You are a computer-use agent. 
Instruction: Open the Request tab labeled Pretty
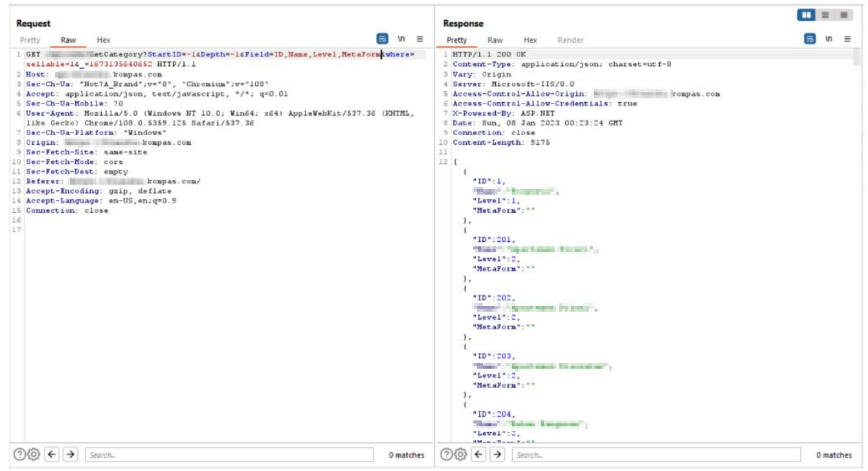click(30, 40)
